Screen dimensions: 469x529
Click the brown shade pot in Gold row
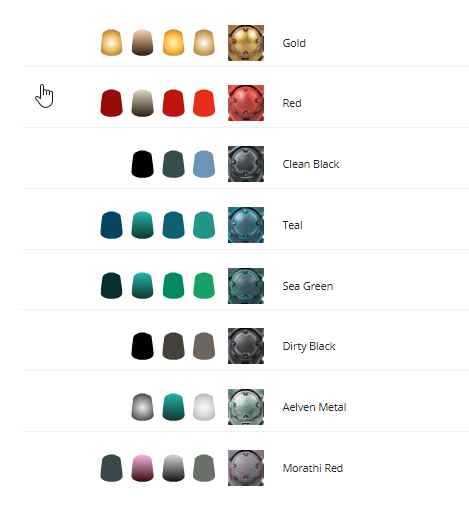coord(142,43)
